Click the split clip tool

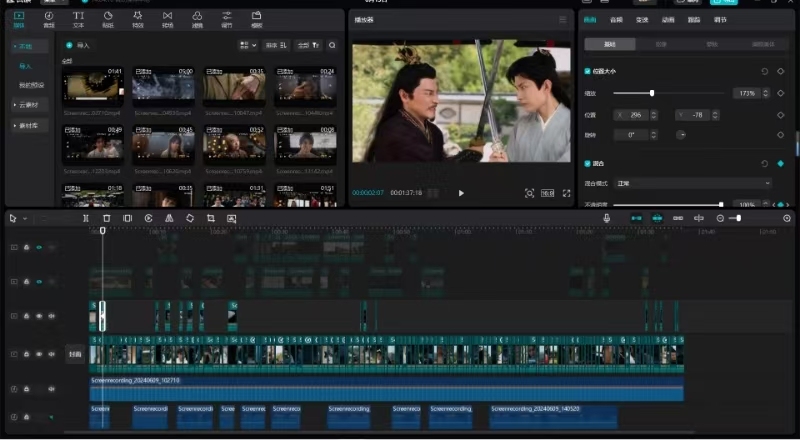click(x=86, y=218)
